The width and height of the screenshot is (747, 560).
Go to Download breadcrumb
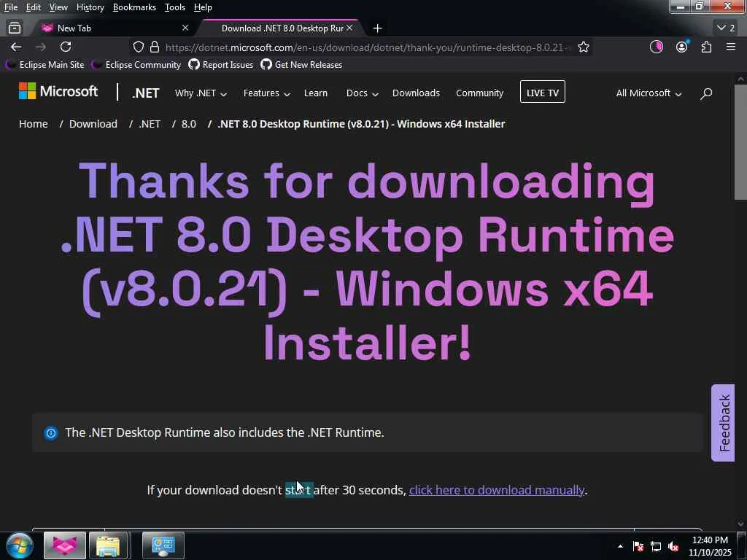click(93, 124)
